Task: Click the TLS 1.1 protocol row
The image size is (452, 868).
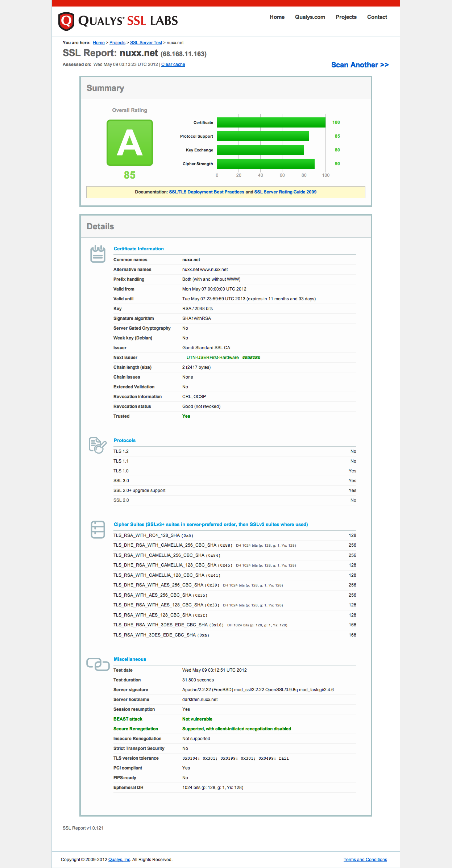Action: coord(235,461)
